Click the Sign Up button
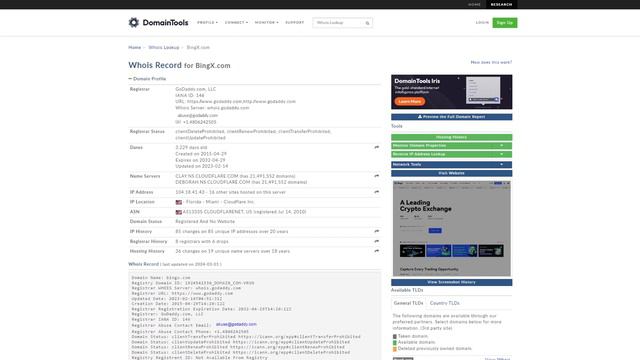 [504, 23]
